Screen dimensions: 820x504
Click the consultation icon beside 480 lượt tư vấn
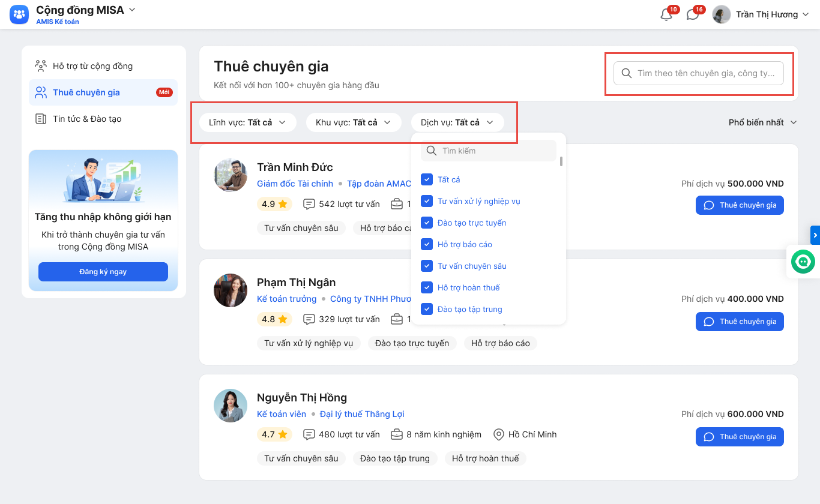pyautogui.click(x=309, y=434)
